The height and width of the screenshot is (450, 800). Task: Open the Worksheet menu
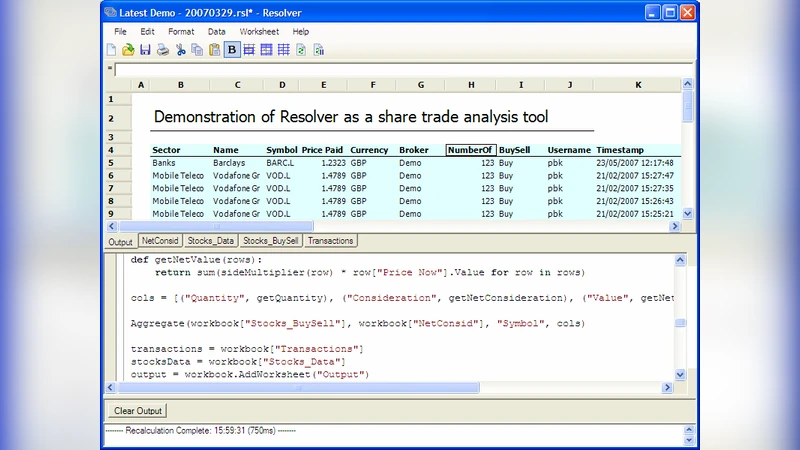(x=259, y=31)
